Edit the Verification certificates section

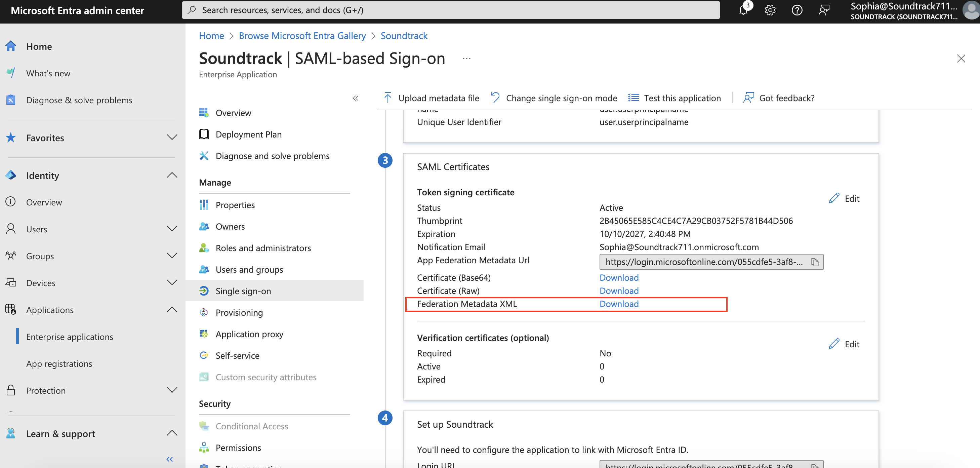click(844, 344)
